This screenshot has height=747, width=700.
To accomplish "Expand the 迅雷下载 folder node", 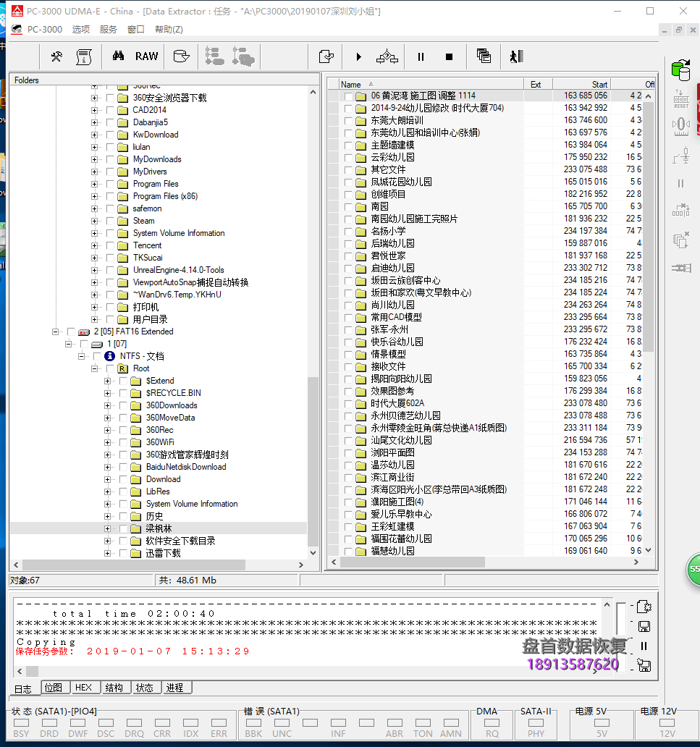I will pyautogui.click(x=107, y=553).
